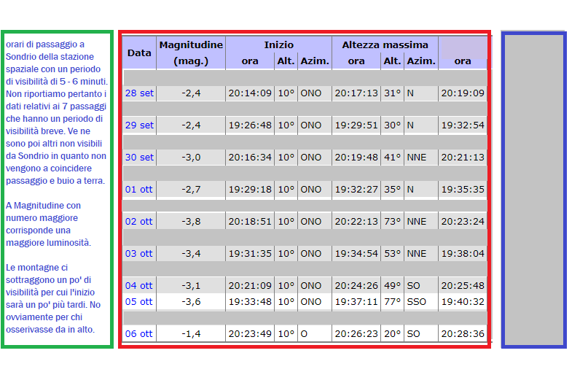Click the Data column header
The image size is (588, 372).
point(139,53)
